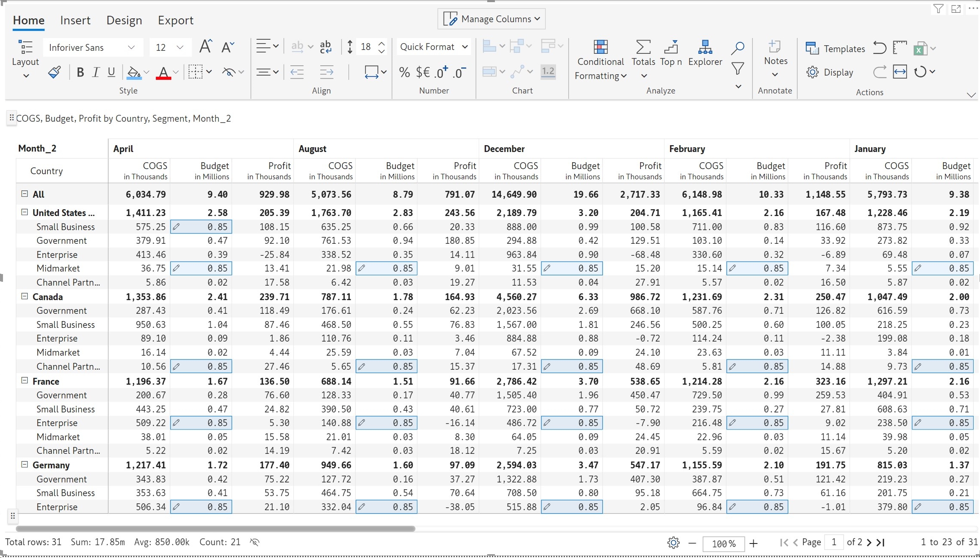Click the page number input field
This screenshot has height=558, width=980.
click(834, 542)
